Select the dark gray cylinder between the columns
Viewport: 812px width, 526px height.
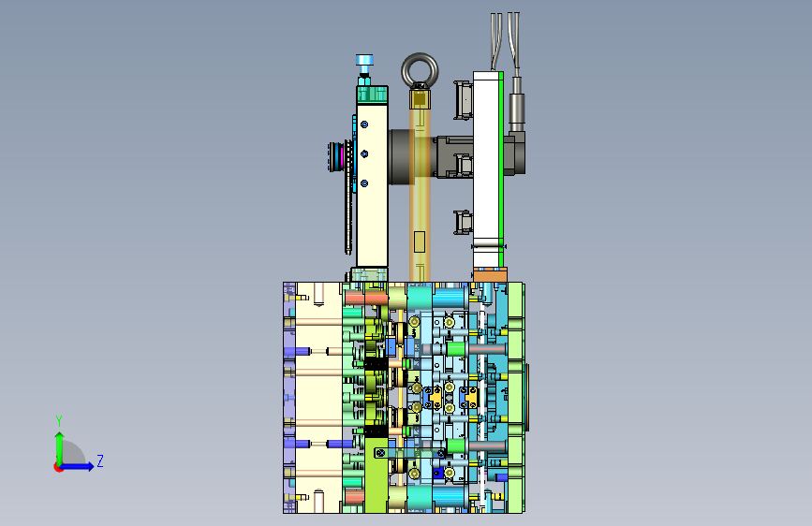click(x=402, y=157)
